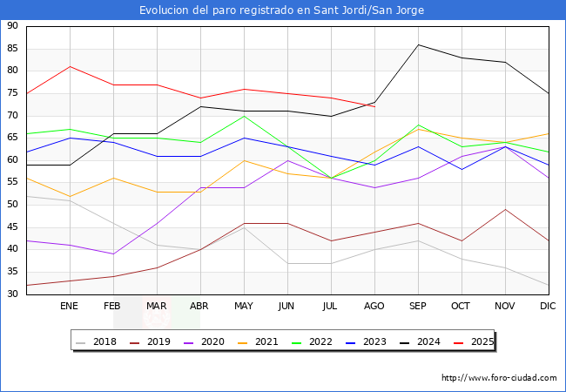This screenshot has width=566, height=392.
Task: Click the 2019 brown line peak at NOV
Action: coord(505,209)
